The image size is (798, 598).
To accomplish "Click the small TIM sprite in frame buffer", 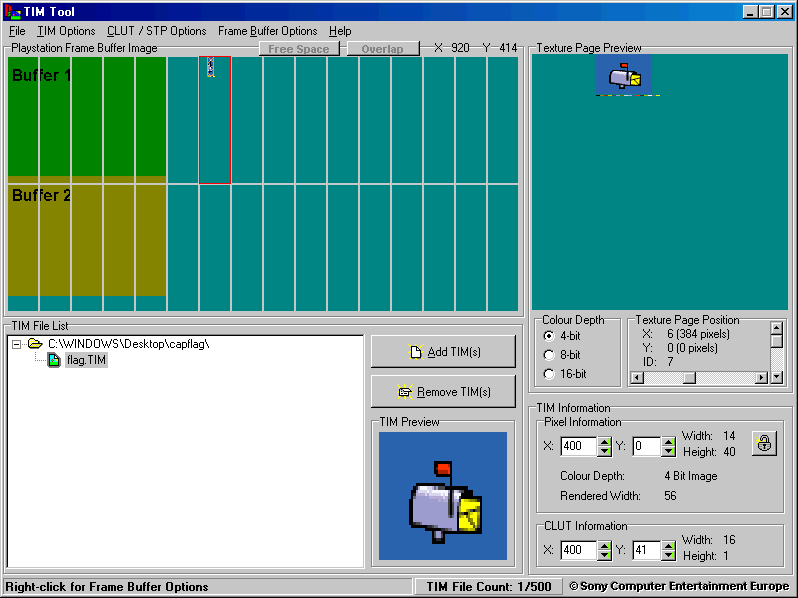I will click(210, 66).
